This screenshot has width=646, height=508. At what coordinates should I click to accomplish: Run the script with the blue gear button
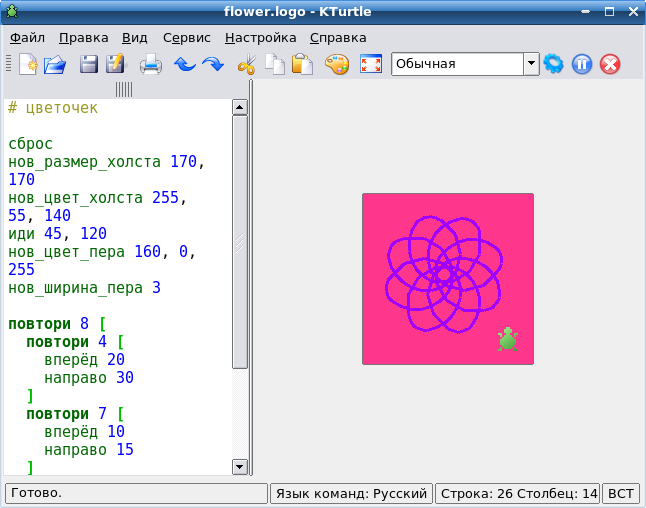click(x=554, y=64)
